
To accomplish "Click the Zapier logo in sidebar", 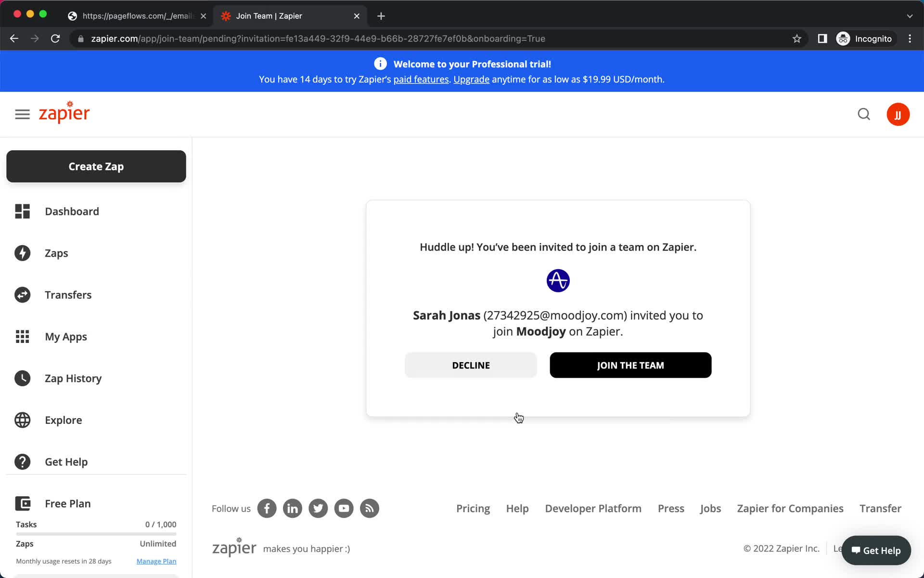I will pyautogui.click(x=64, y=114).
